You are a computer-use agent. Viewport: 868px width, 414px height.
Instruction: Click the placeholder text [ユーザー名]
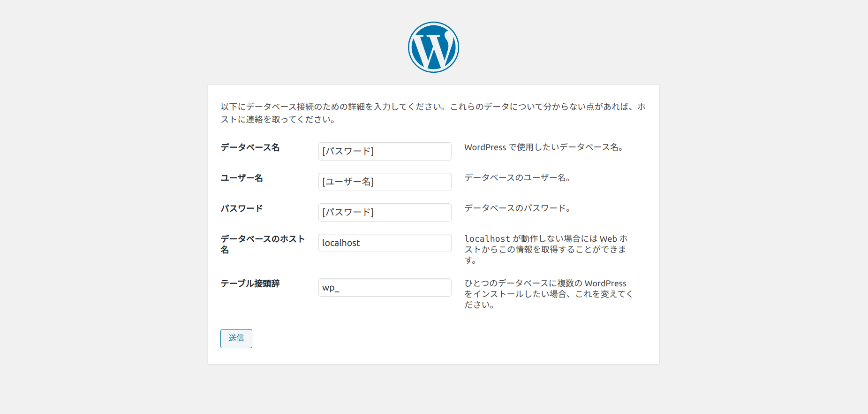point(347,182)
